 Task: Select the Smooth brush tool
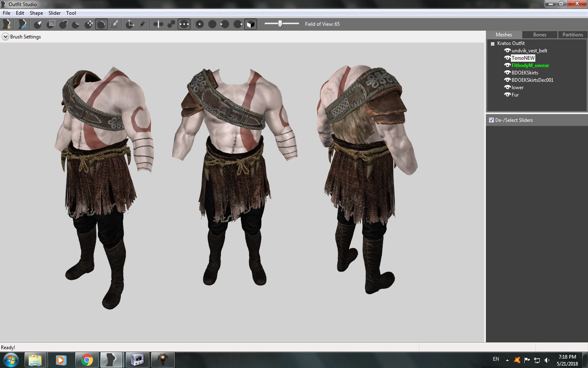(101, 24)
